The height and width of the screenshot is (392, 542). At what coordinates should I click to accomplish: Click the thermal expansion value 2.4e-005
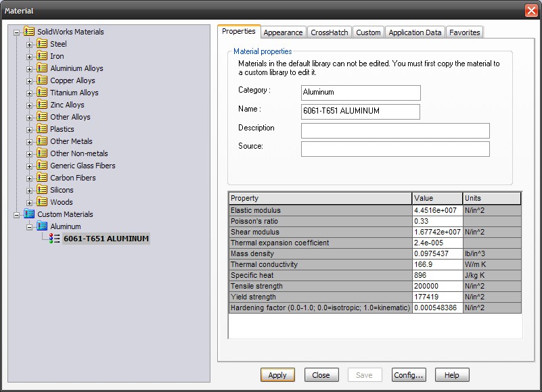click(x=437, y=243)
